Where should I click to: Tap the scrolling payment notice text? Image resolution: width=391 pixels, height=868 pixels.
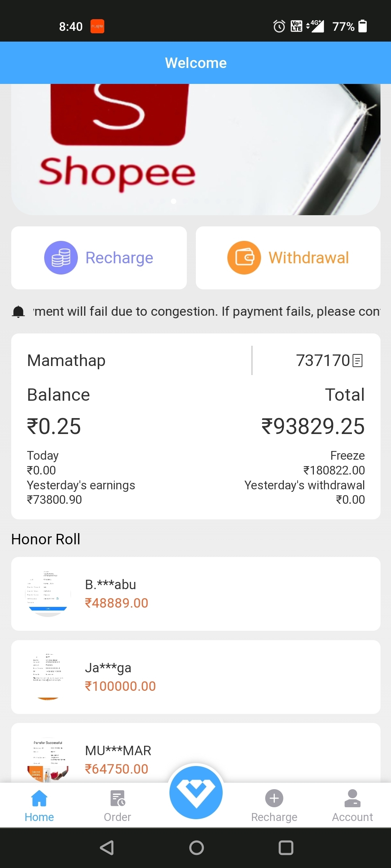tap(206, 311)
